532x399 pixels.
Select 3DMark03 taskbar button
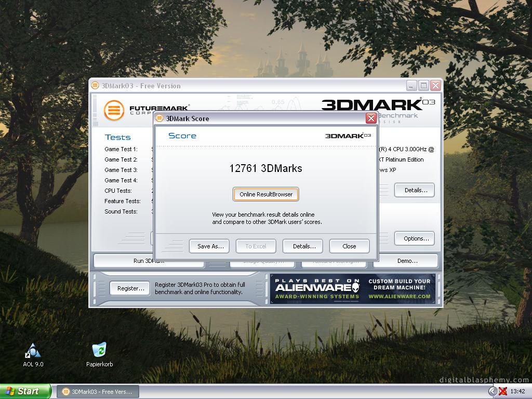click(x=97, y=392)
